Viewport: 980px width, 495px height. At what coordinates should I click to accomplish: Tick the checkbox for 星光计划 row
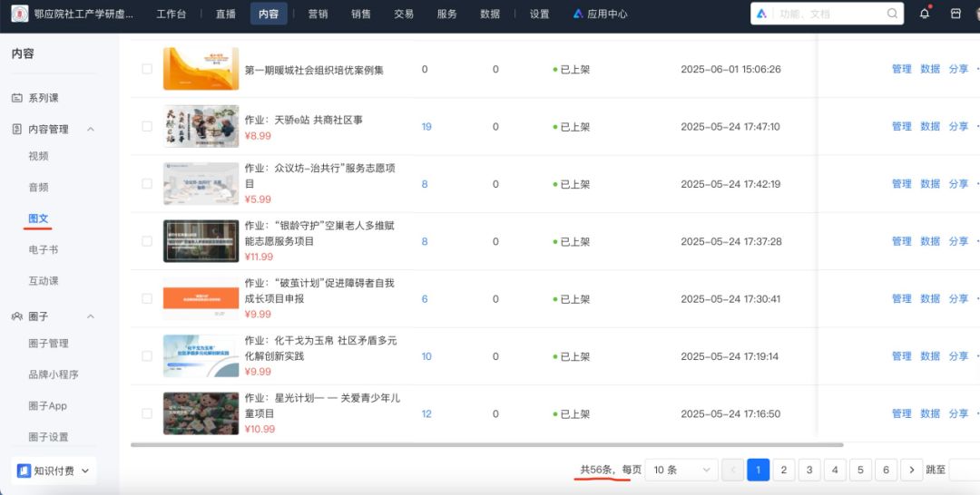(147, 413)
